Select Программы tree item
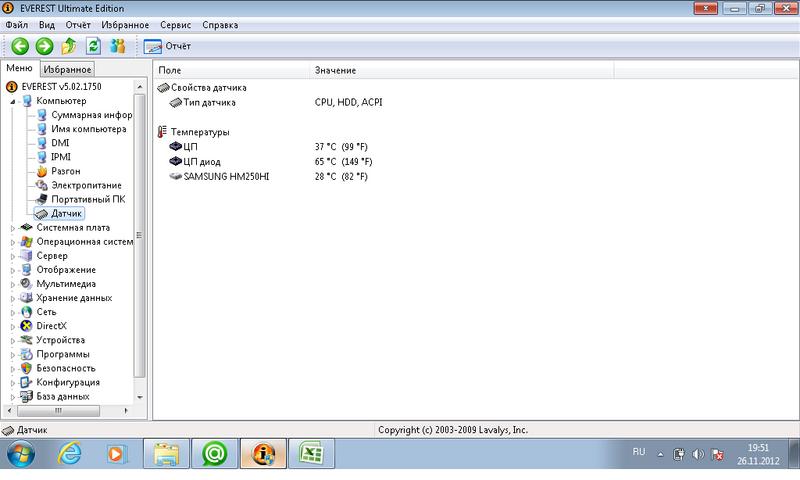800x480 pixels. (x=63, y=355)
